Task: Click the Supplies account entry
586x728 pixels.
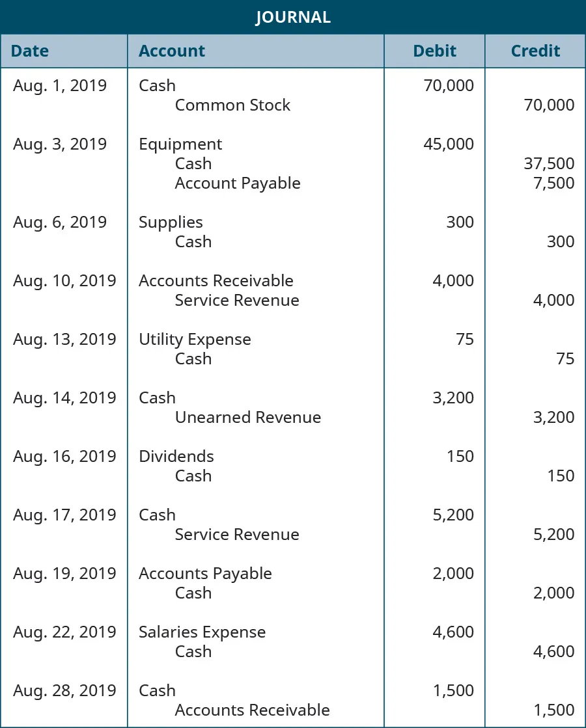Action: click(171, 222)
